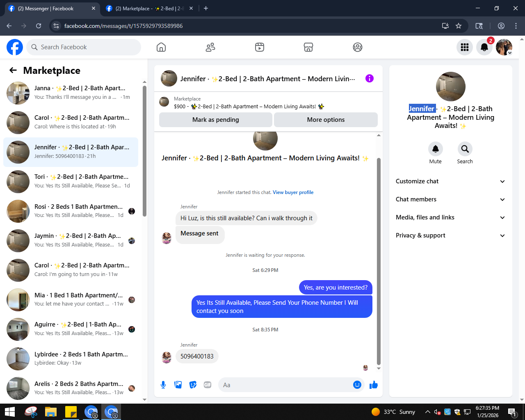The image size is (525, 420).
Task: Open Snipping Tool from the taskbar
Action: tap(31, 412)
